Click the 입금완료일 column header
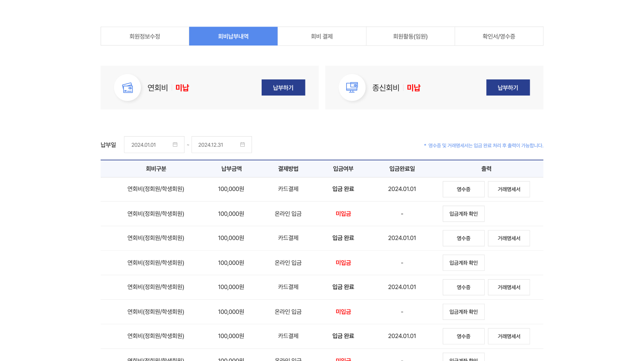644x361 pixels. click(x=402, y=169)
